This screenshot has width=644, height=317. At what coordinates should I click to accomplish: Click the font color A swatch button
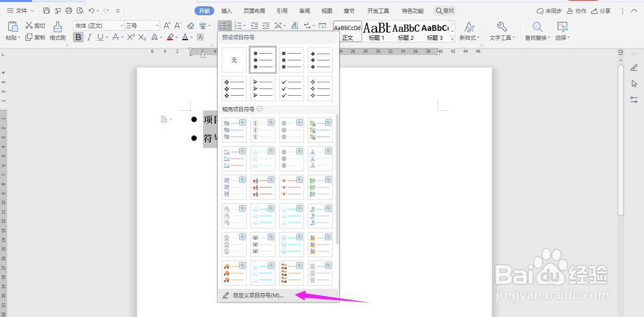click(185, 38)
